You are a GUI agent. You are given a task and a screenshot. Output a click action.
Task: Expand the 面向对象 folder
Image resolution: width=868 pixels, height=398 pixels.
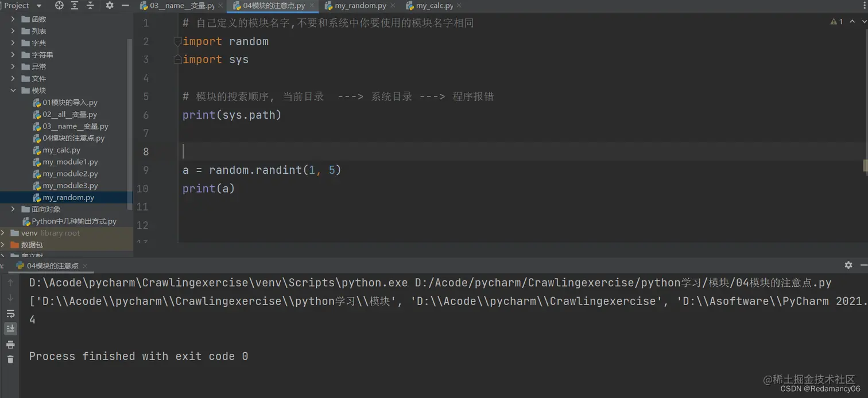[x=13, y=209]
